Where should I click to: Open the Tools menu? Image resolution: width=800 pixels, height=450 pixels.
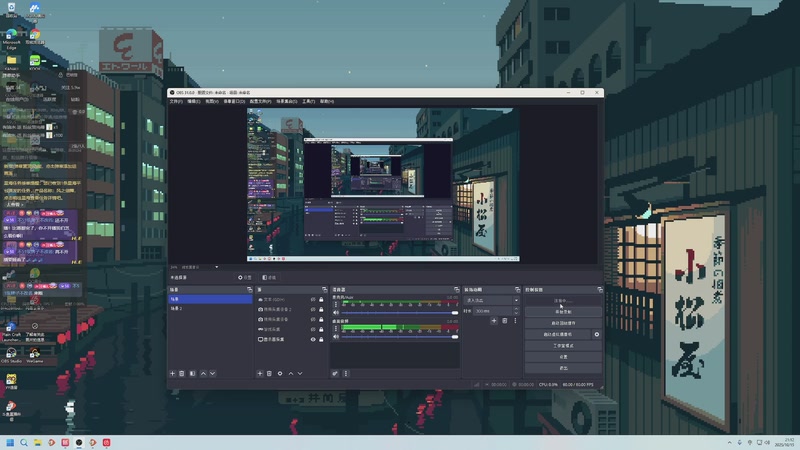point(309,102)
